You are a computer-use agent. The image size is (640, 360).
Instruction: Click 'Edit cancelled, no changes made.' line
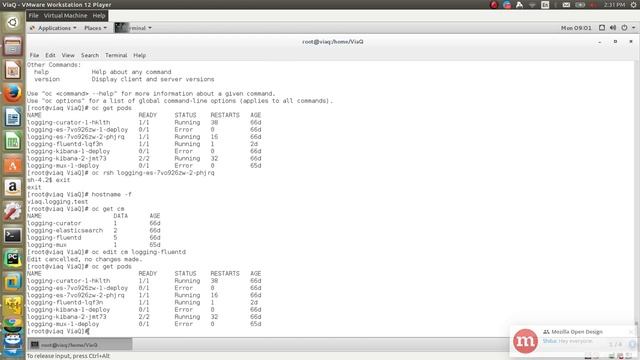pyautogui.click(x=84, y=259)
